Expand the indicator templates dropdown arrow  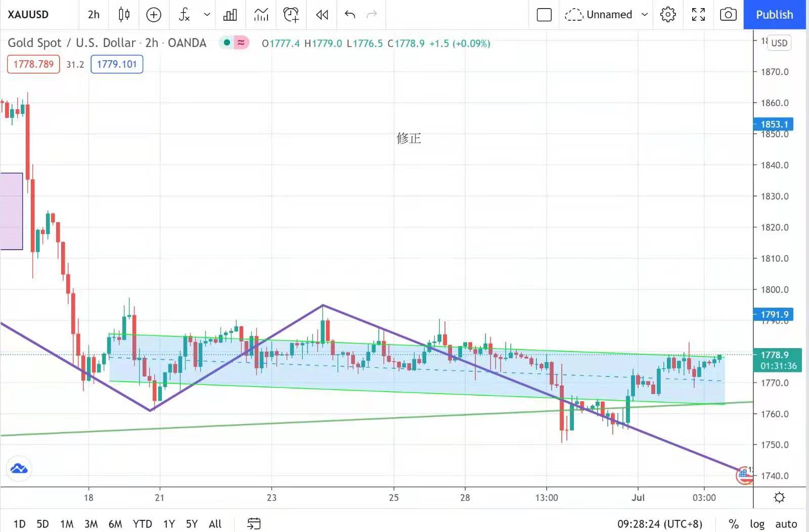point(207,15)
